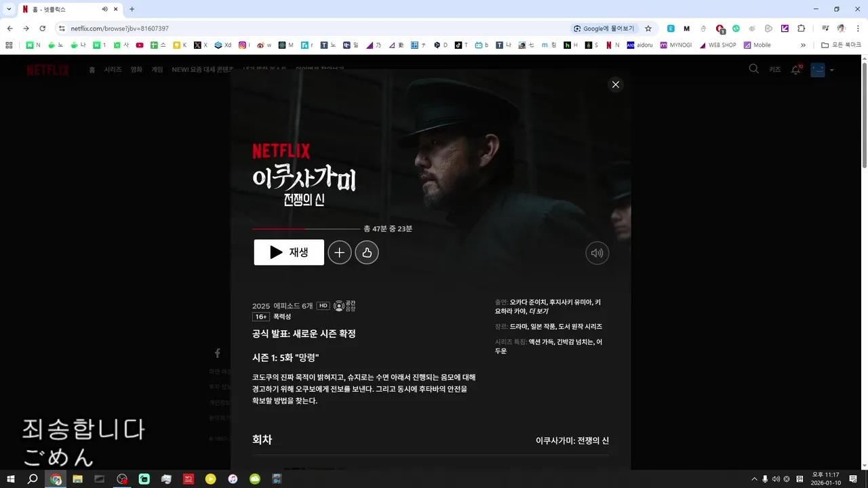Open the Windows notification center
868x488 pixels.
(x=853, y=479)
